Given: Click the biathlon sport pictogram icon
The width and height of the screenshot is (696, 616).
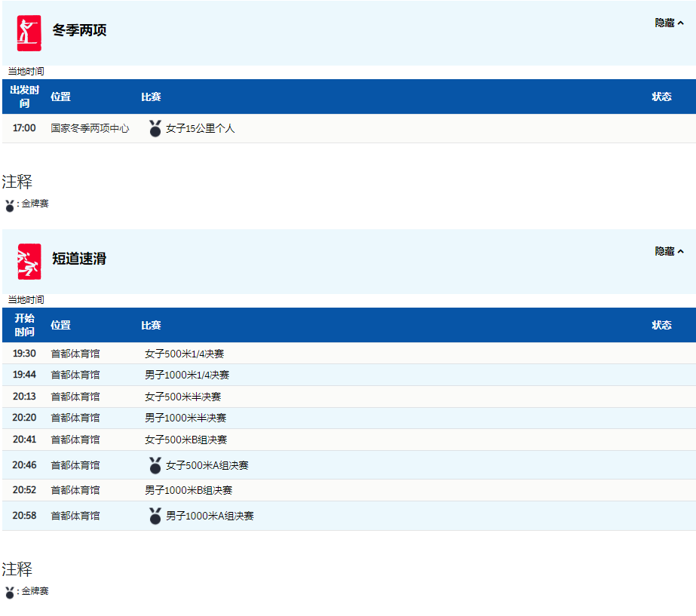Looking at the screenshot, I should click(29, 32).
